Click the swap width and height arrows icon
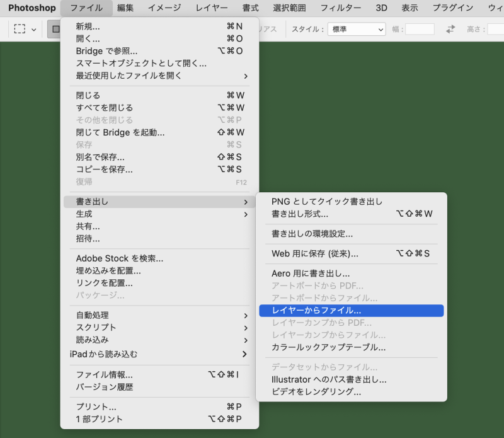Screen dimensions: 504x438 450,28
